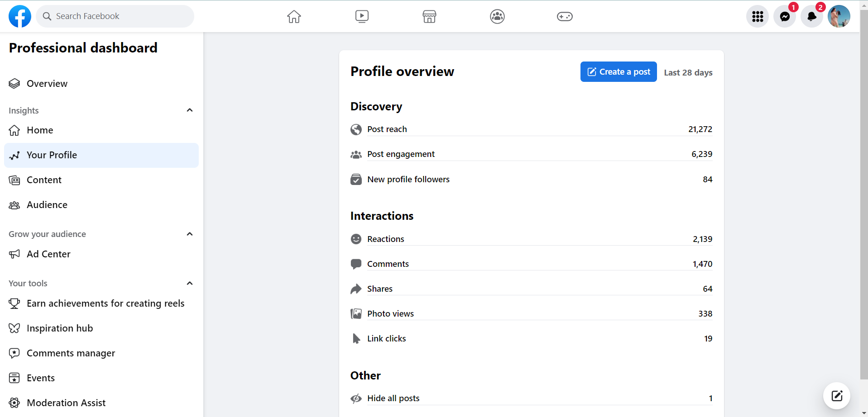Open the Watch video icon in top bar
The image size is (868, 417).
click(x=362, y=17)
